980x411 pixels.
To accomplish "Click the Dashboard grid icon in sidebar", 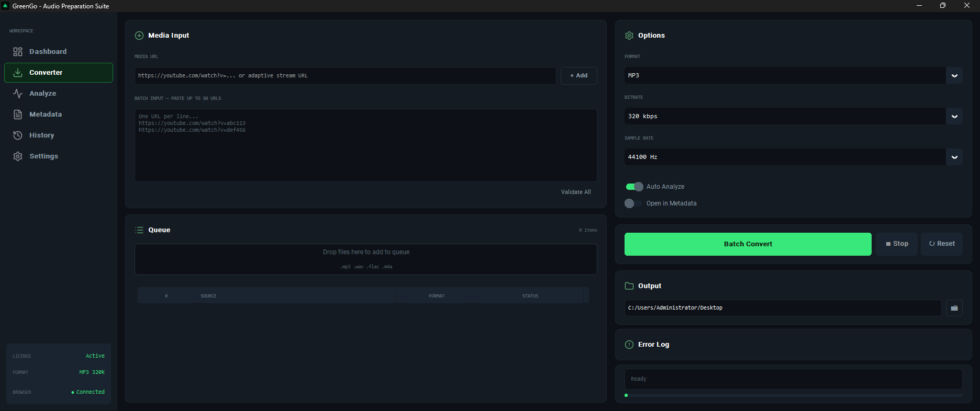I will coord(18,52).
